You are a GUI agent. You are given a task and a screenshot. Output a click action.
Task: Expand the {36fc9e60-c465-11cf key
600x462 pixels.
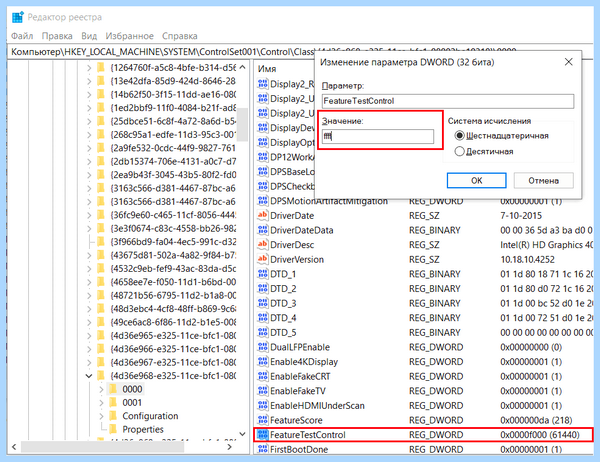pyautogui.click(x=89, y=215)
